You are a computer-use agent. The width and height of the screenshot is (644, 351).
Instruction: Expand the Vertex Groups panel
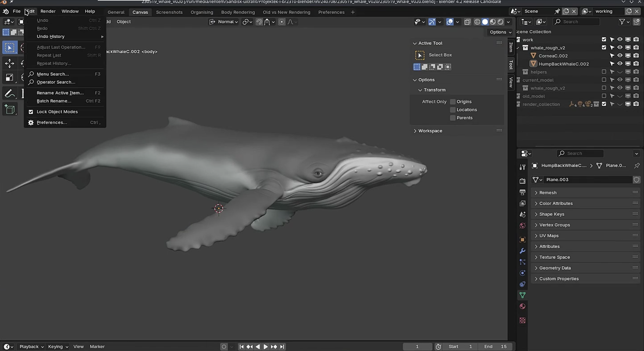point(585,225)
